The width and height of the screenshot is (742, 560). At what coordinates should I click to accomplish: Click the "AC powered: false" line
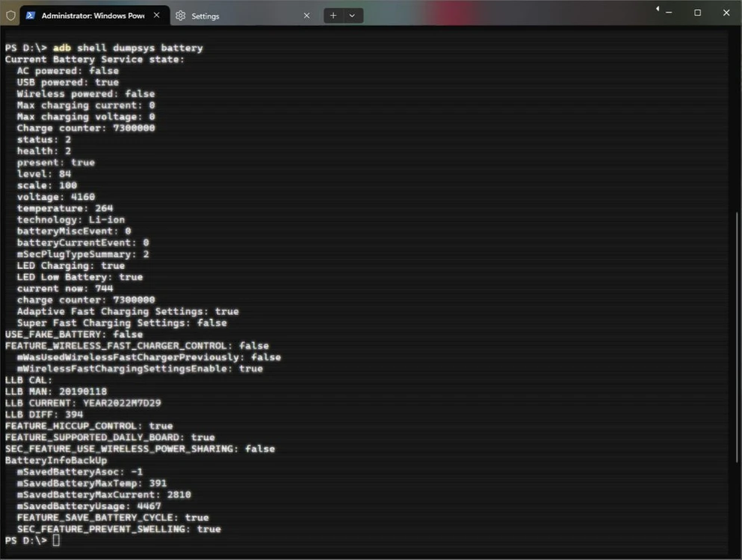click(68, 71)
